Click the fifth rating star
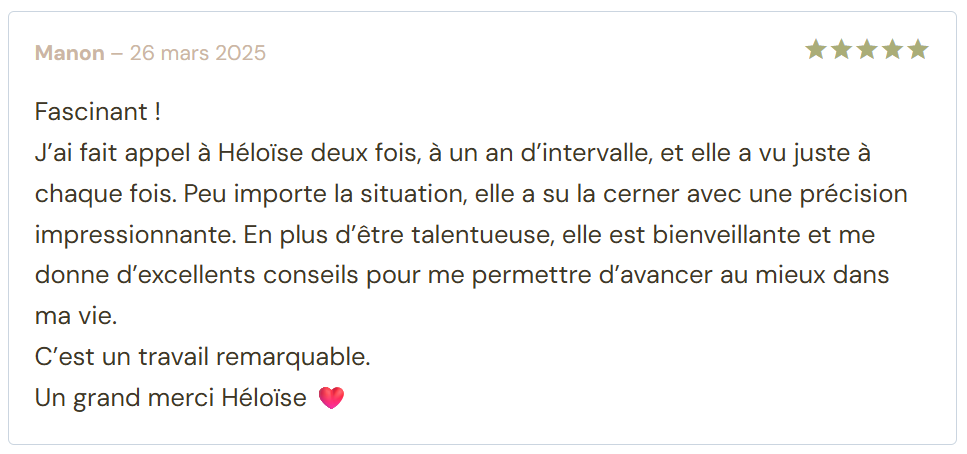This screenshot has height=454, width=967. (x=919, y=50)
